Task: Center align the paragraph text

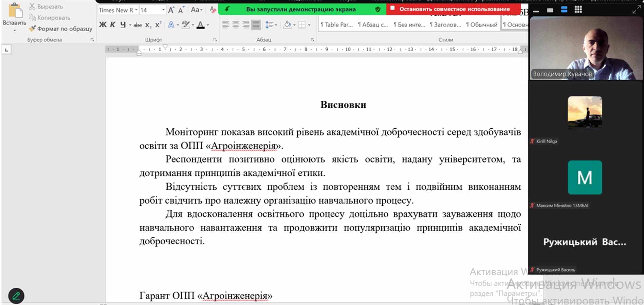Action: click(236, 25)
